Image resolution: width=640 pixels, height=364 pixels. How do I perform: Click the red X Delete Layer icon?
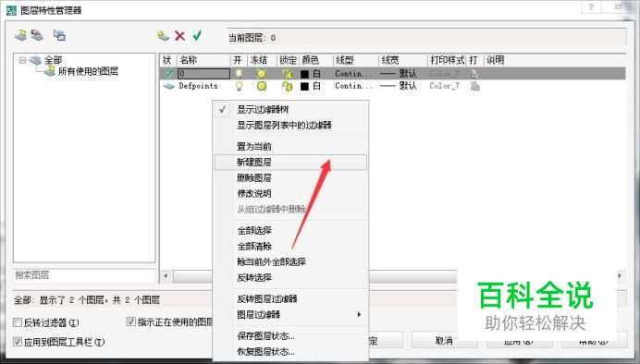click(x=180, y=36)
